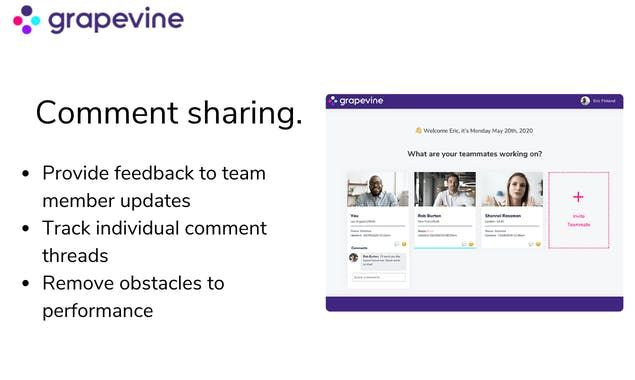
Task: Click the emoji reaction icon on your own card
Action: point(404,244)
